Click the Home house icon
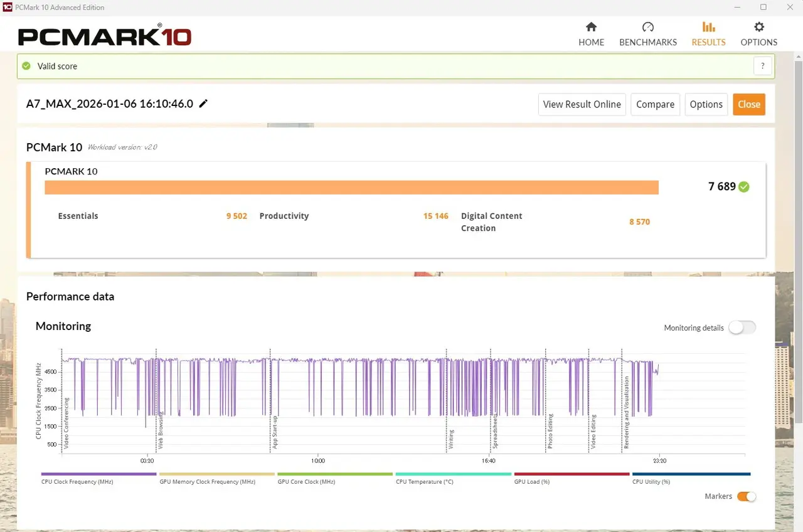Image resolution: width=803 pixels, height=532 pixels. click(x=591, y=27)
